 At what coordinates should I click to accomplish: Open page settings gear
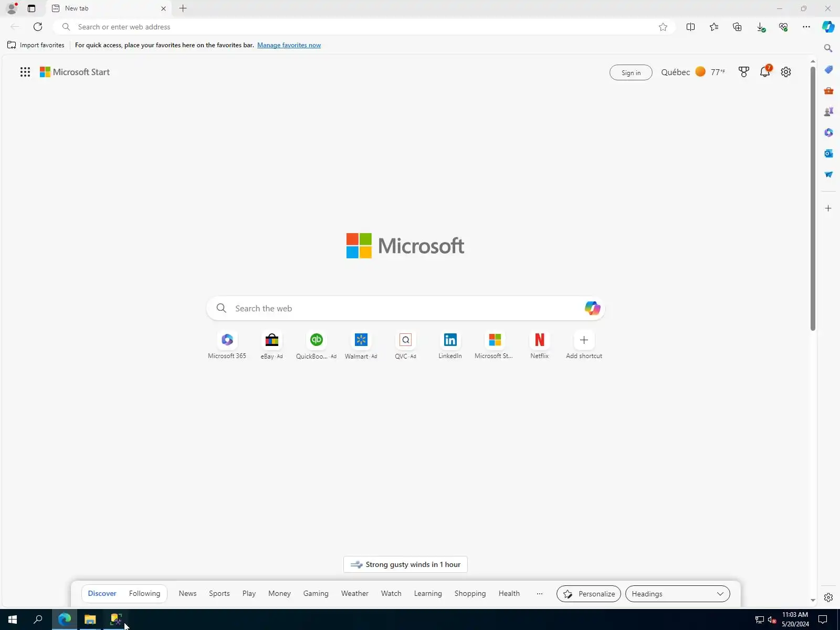(x=786, y=72)
